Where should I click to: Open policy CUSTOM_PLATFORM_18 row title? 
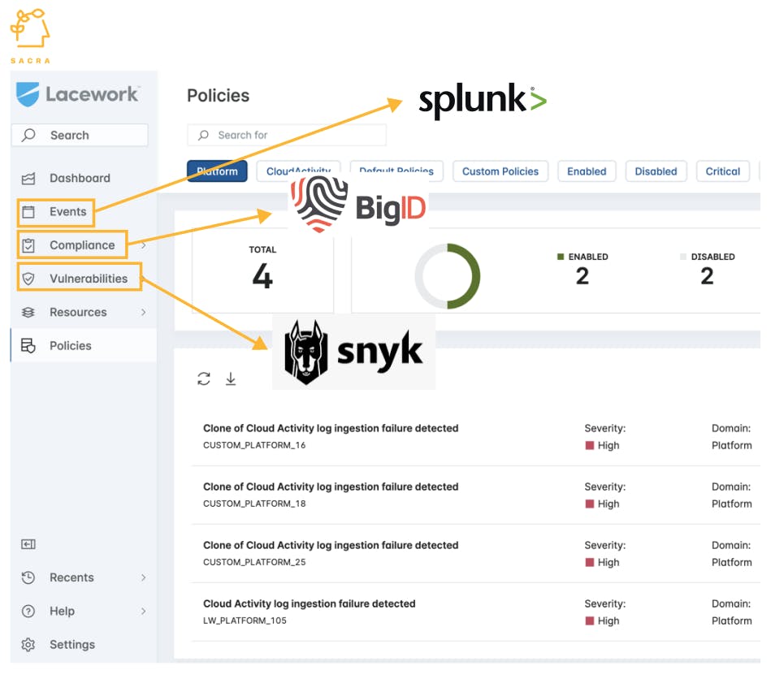pyautogui.click(x=331, y=487)
